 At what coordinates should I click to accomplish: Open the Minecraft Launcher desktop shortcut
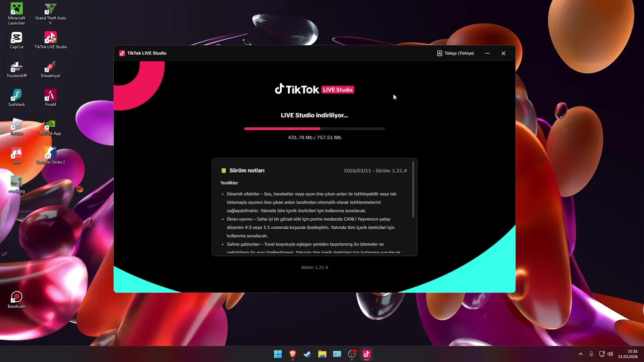(x=17, y=14)
